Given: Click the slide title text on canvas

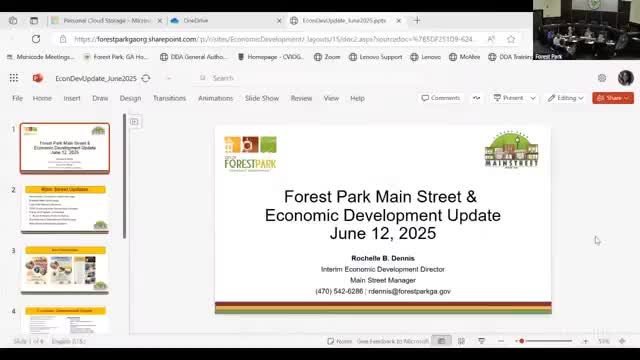Looking at the screenshot, I should point(382,215).
